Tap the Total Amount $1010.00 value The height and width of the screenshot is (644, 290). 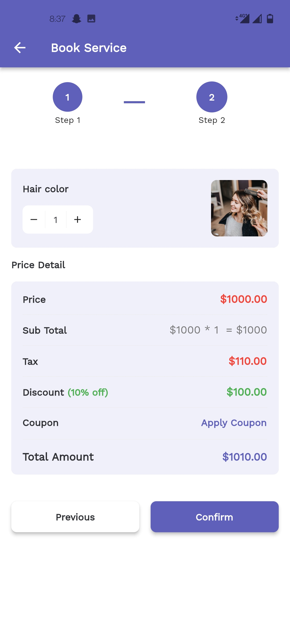point(244,457)
